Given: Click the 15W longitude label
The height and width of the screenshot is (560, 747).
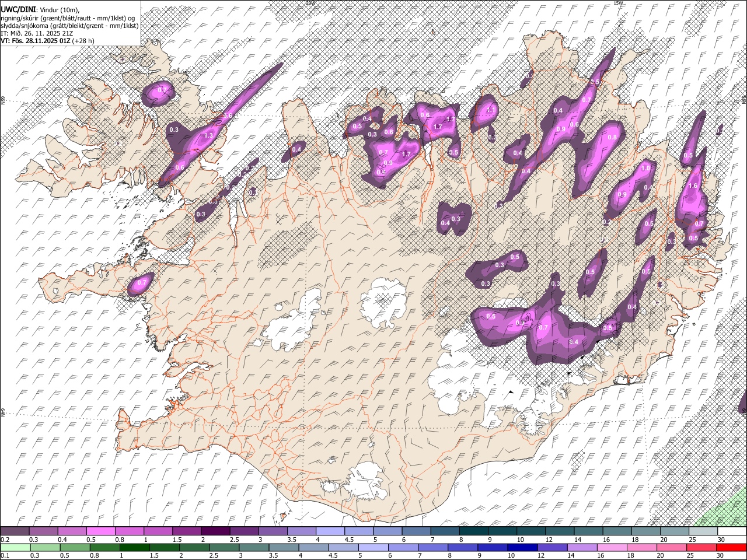Looking at the screenshot, I should 618,3.
